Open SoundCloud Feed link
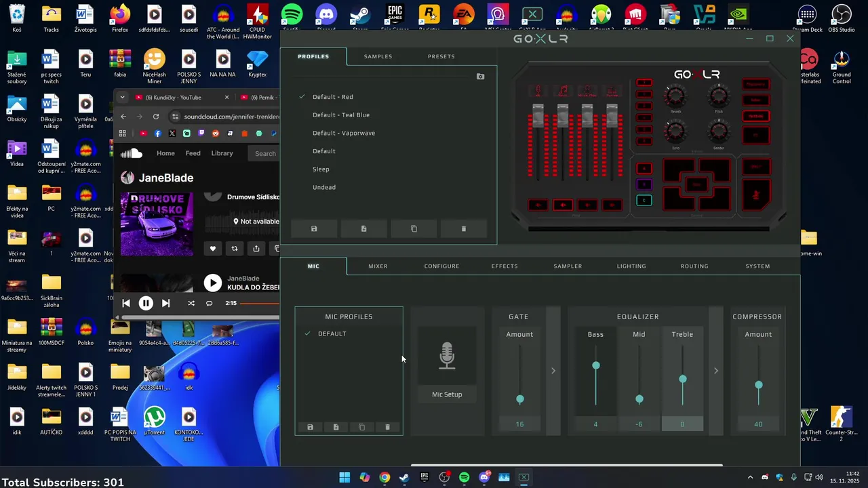This screenshot has width=868, height=488. click(x=193, y=153)
